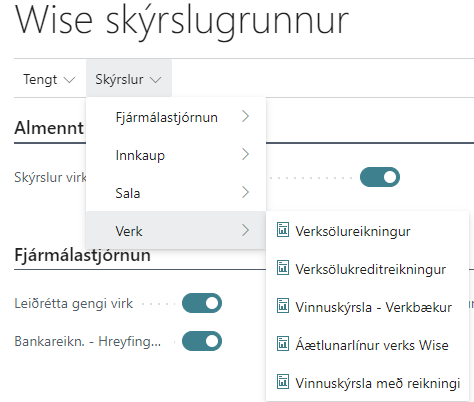
Task: Expand the Innkaup submenu arrow
Action: [x=245, y=154]
